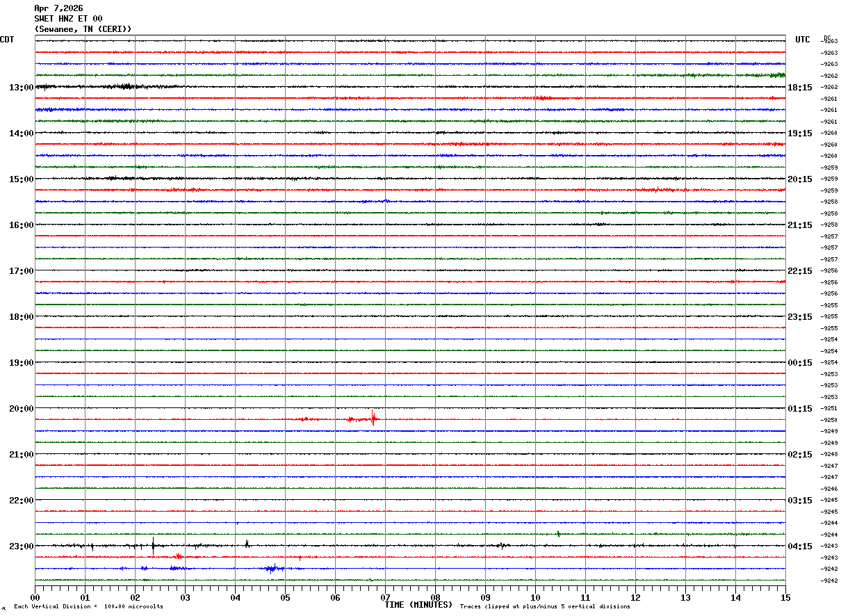Click the "01:15" UTC time label
This screenshot has height=616, width=841.
(x=800, y=409)
